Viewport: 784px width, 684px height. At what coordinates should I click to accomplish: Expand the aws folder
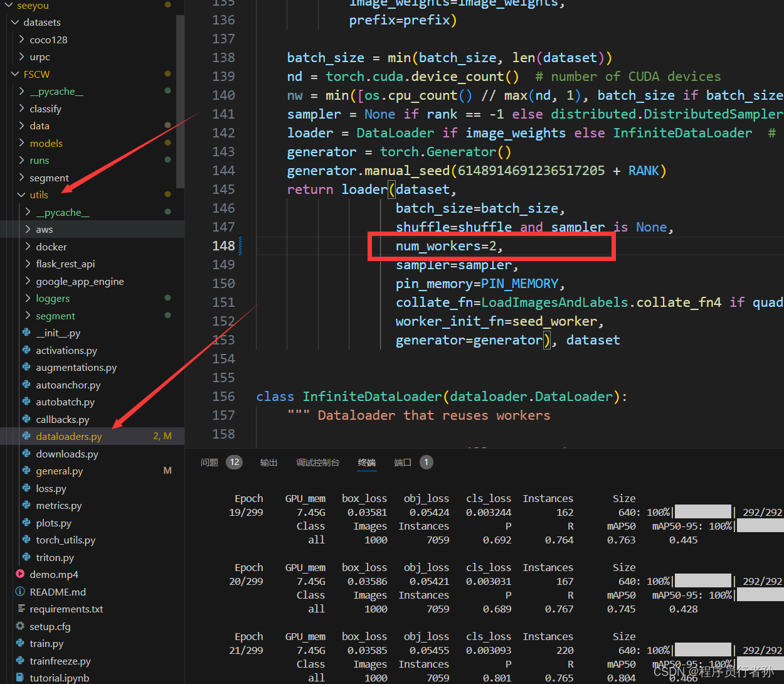(28, 229)
